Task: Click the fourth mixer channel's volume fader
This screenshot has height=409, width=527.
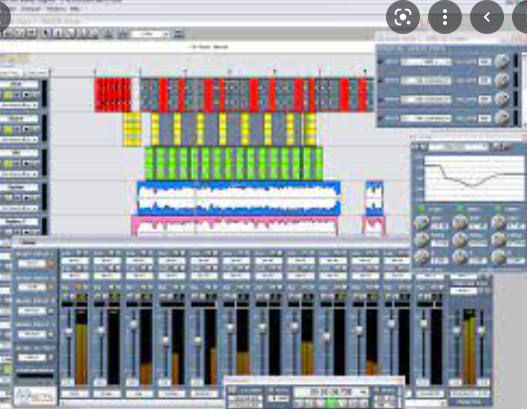Action: [x=165, y=341]
